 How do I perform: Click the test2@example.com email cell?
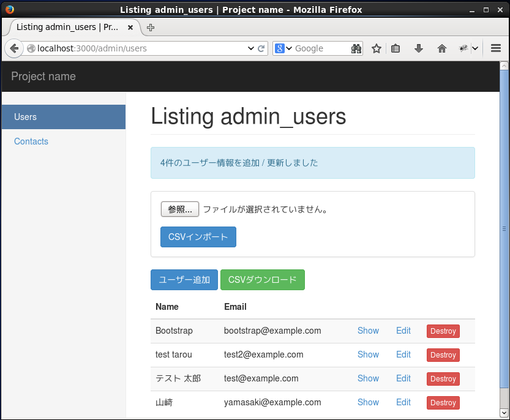[263, 354]
